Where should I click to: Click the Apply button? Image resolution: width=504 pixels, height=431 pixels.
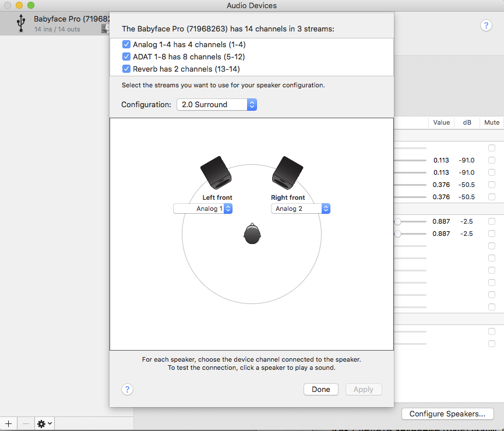point(364,389)
